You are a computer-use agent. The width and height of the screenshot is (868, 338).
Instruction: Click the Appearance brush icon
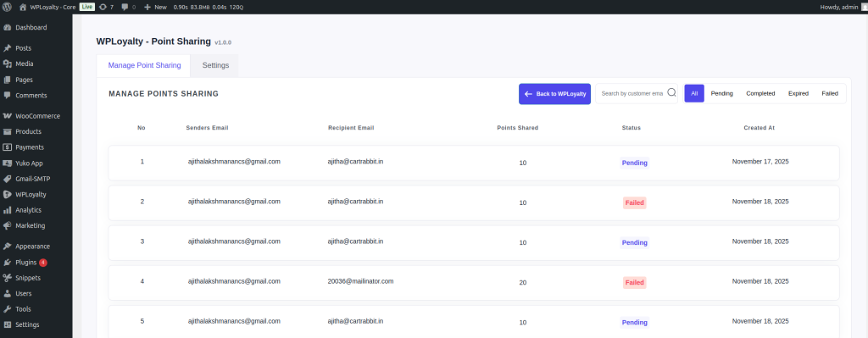[7, 247]
